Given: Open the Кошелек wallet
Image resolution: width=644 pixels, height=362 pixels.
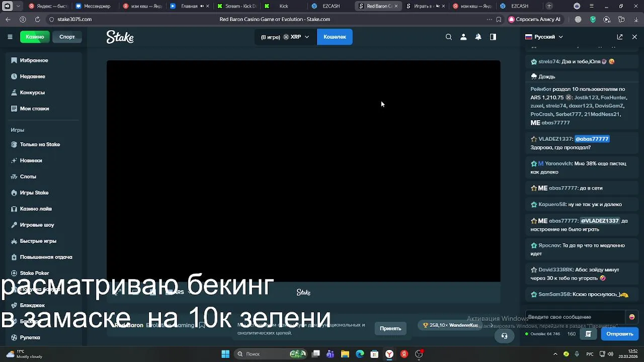Looking at the screenshot, I should 335,37.
